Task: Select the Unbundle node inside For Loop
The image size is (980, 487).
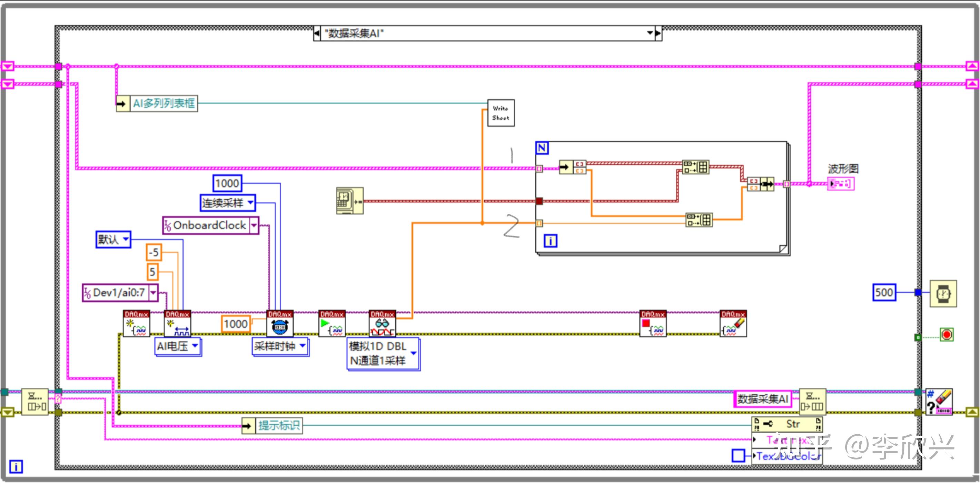Action: pyautogui.click(x=573, y=167)
